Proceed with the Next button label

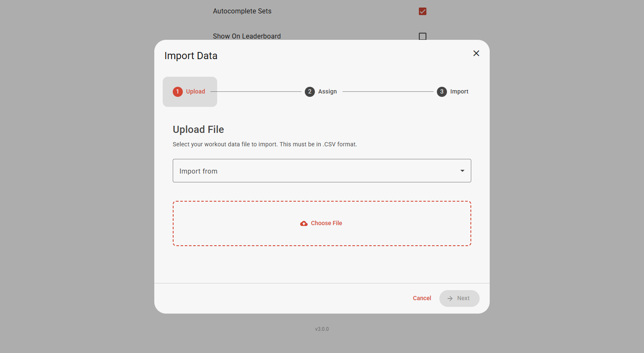(x=463, y=298)
